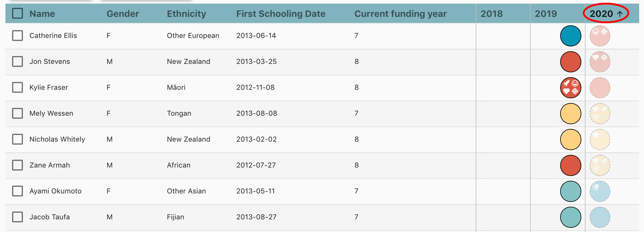Click Jon Stevens's faded 2020 circle

(600, 62)
